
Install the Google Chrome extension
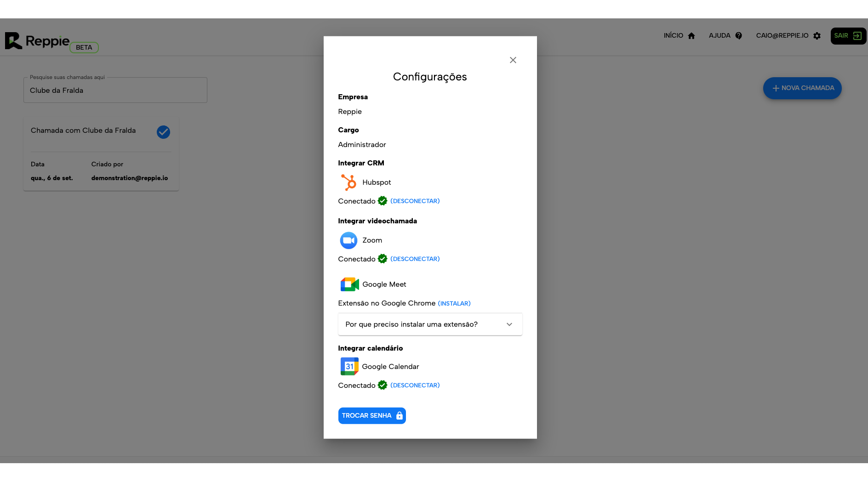pos(454,303)
